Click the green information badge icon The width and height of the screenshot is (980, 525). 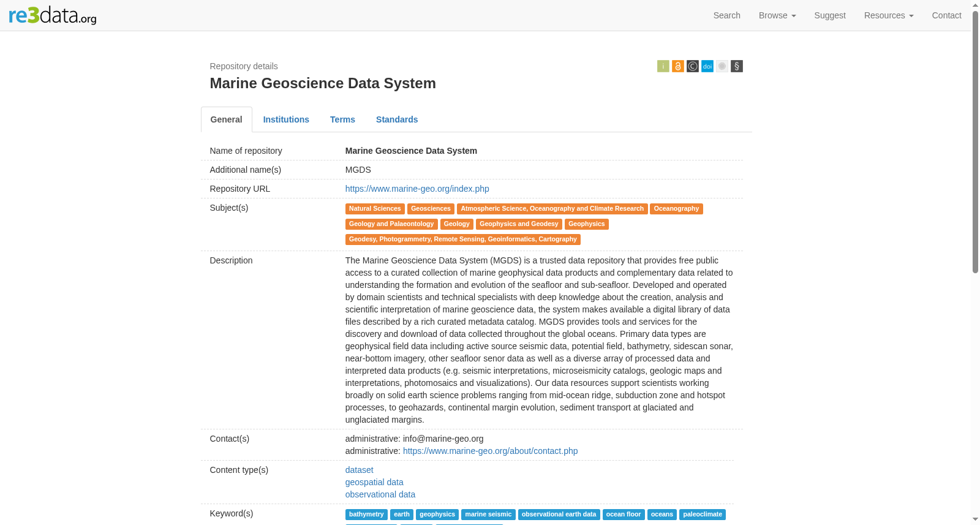coord(663,66)
